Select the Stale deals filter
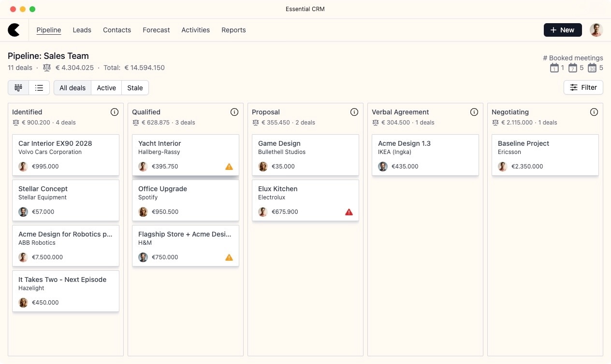 [135, 87]
